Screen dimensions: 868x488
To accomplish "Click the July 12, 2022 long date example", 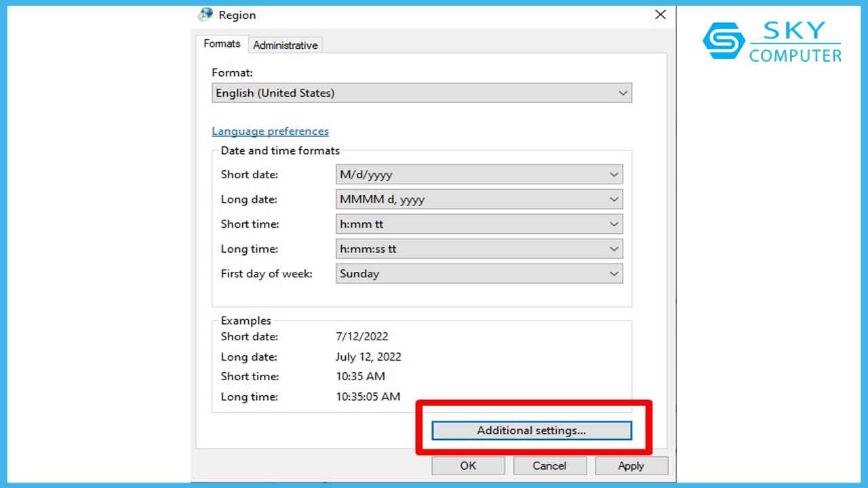I will coord(368,357).
